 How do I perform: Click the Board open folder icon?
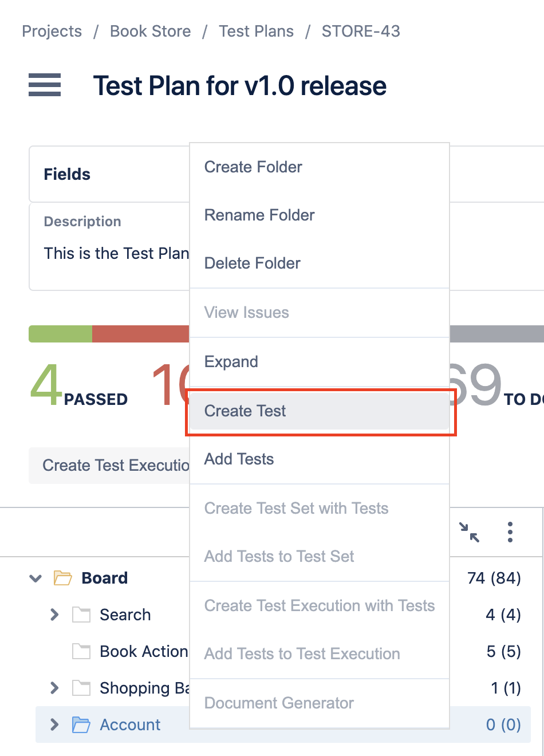tap(62, 578)
